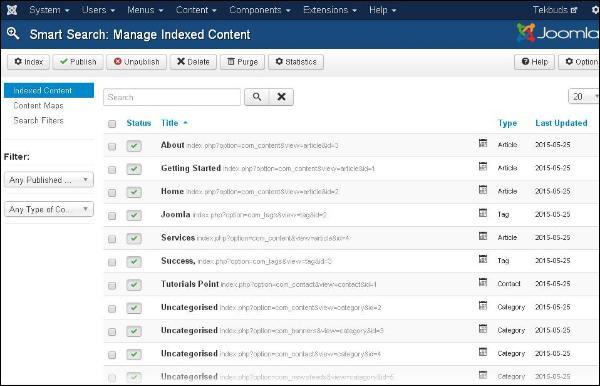Toggle the published status icon for Tutorials Point
Viewport: 600px width, 386px height.
coord(134,285)
